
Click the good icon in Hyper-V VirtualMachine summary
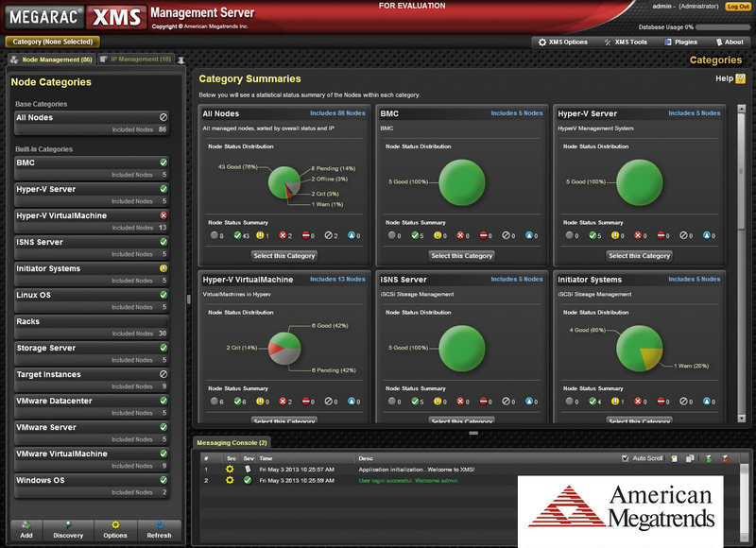pyautogui.click(x=238, y=401)
